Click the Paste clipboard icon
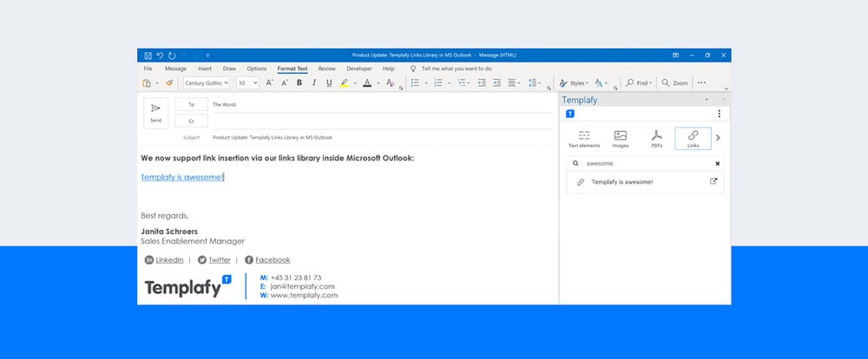Image resolution: width=868 pixels, height=359 pixels. pyautogui.click(x=147, y=83)
